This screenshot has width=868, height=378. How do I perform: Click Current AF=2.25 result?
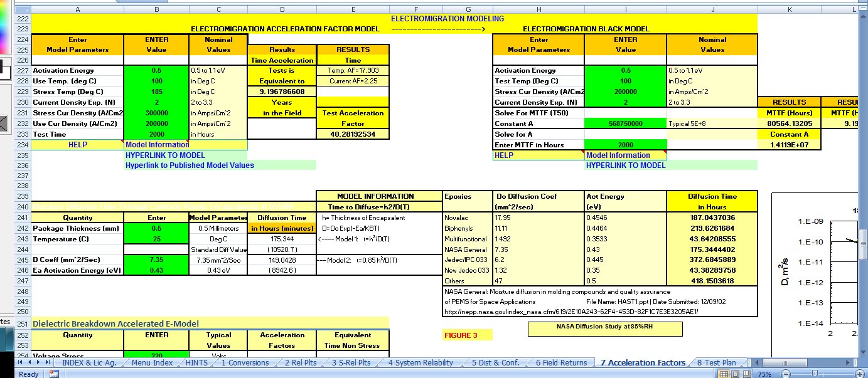tap(353, 81)
